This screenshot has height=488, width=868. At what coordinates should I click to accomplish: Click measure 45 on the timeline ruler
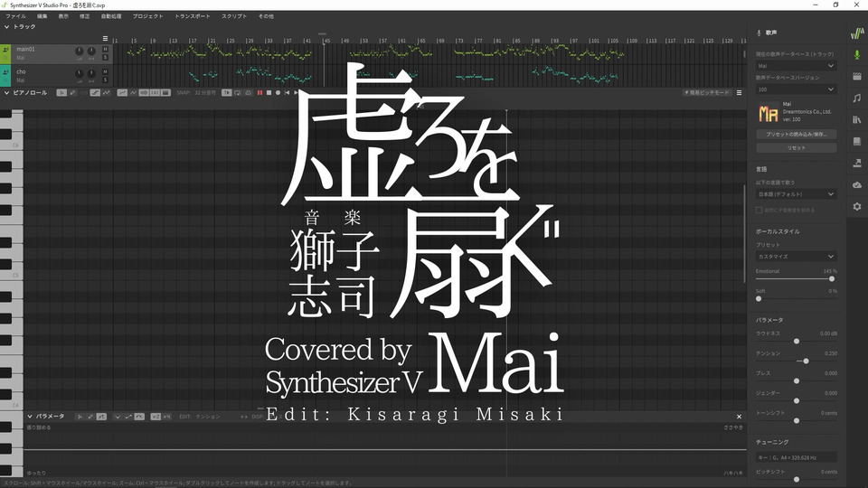[x=327, y=41]
